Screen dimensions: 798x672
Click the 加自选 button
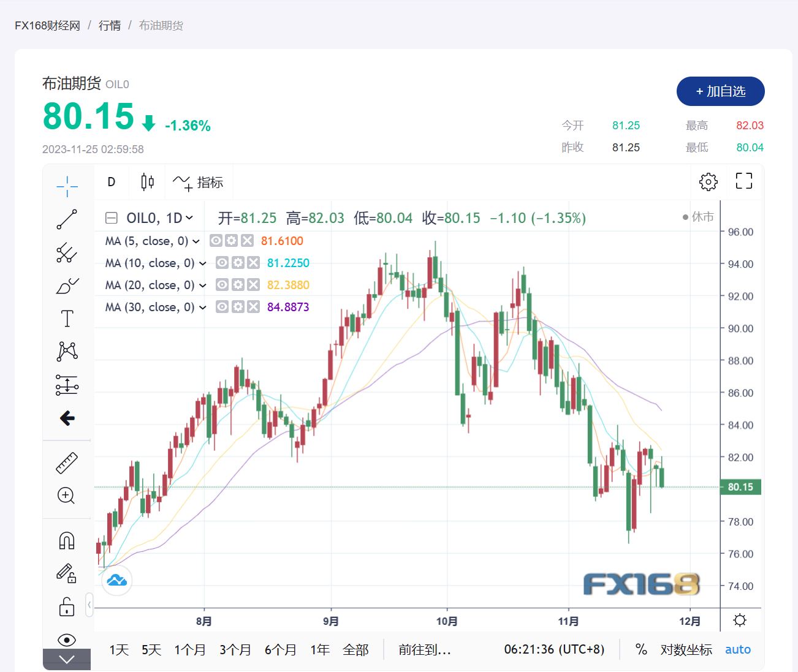[720, 91]
